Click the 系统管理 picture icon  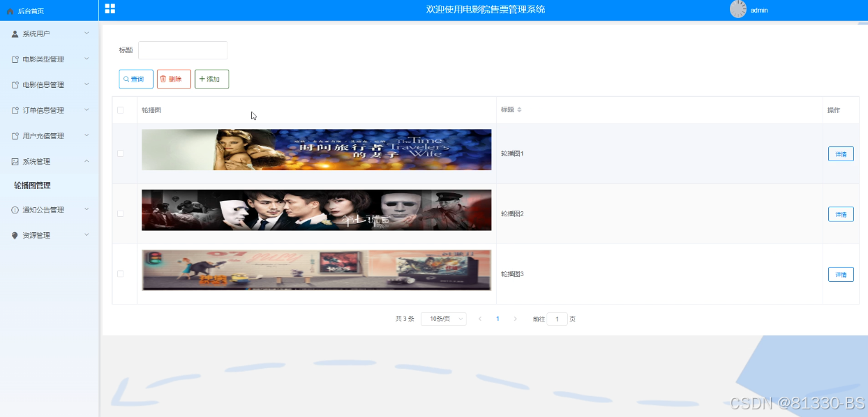pos(15,161)
